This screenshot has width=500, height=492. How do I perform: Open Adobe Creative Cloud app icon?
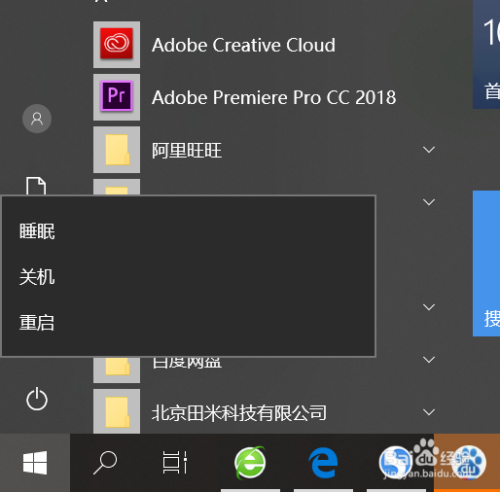pos(116,44)
